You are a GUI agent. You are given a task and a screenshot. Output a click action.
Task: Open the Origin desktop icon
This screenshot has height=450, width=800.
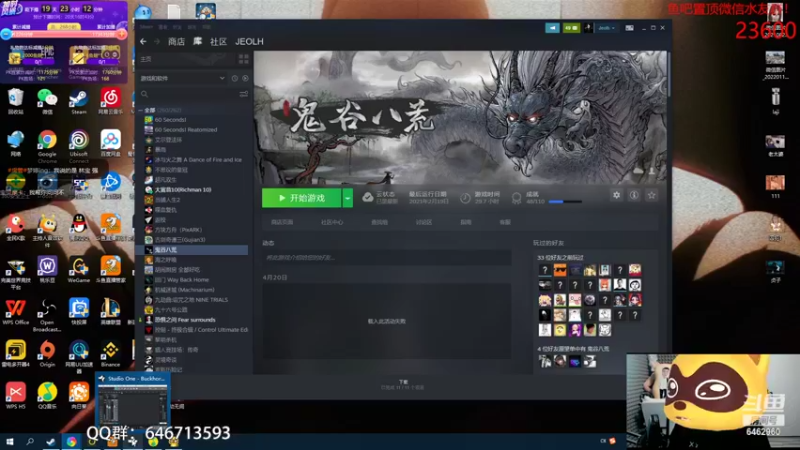47,354
